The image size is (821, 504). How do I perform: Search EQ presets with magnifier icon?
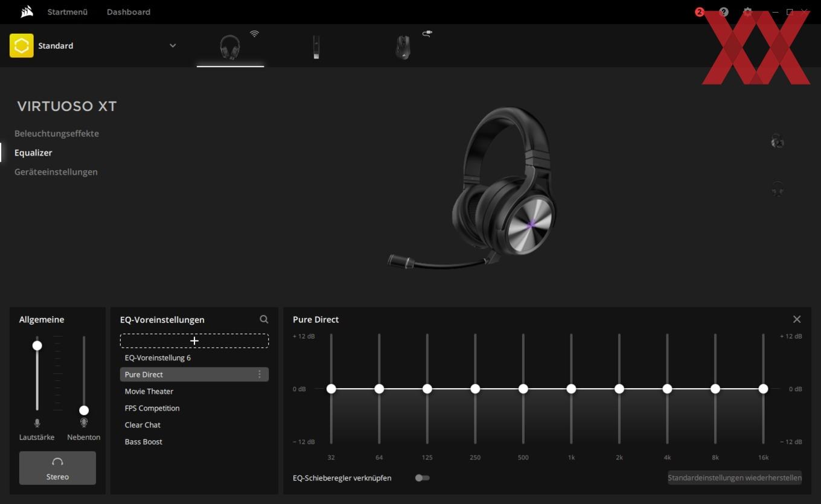click(x=264, y=319)
